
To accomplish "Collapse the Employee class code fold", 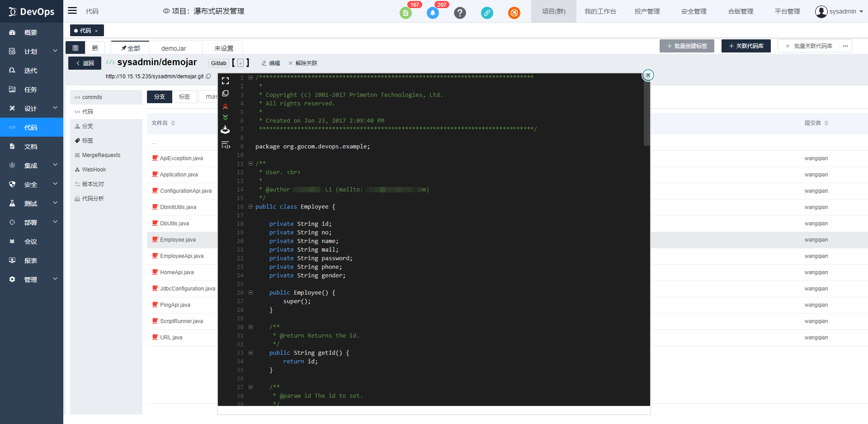I will tap(250, 207).
